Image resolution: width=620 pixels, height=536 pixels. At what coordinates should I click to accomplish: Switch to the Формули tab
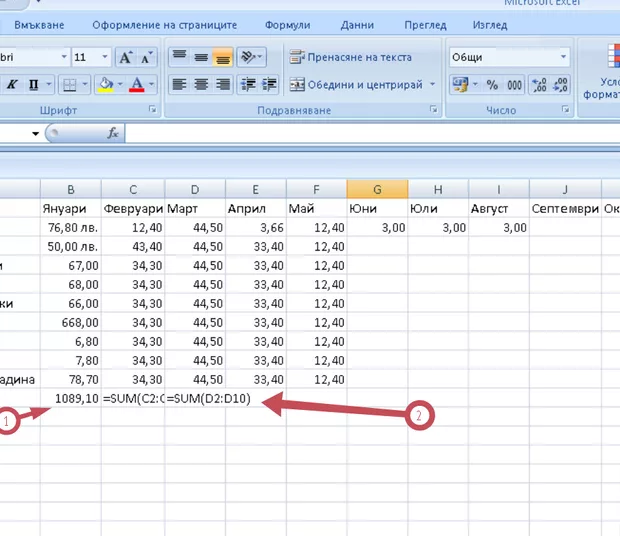(x=288, y=24)
